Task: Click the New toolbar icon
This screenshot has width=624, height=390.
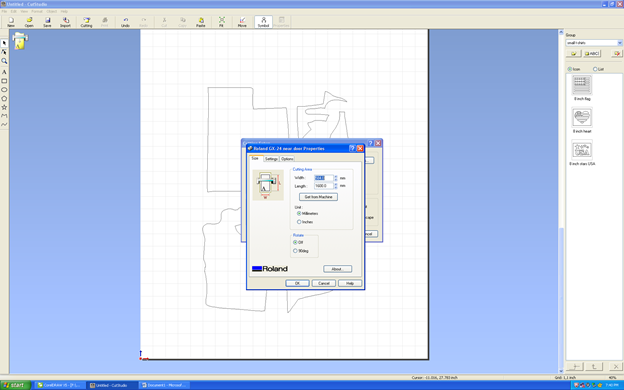Action: [x=11, y=22]
